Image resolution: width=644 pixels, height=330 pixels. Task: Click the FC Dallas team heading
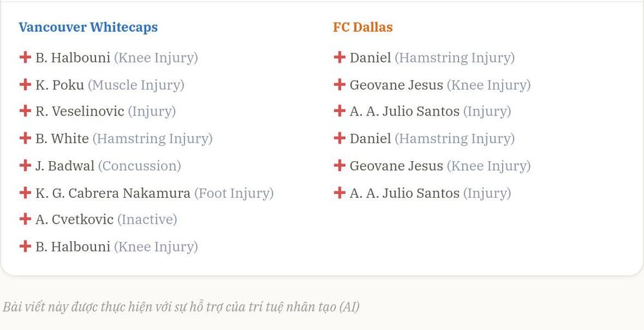(363, 27)
